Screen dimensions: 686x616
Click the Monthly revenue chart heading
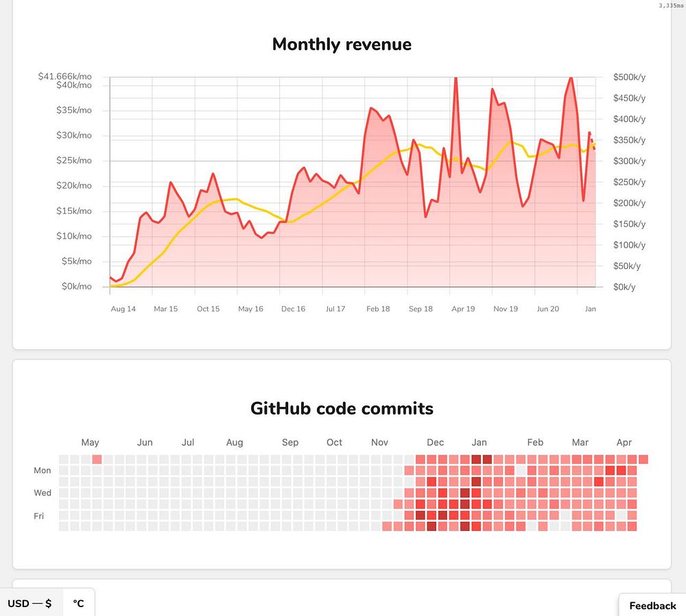(x=342, y=44)
